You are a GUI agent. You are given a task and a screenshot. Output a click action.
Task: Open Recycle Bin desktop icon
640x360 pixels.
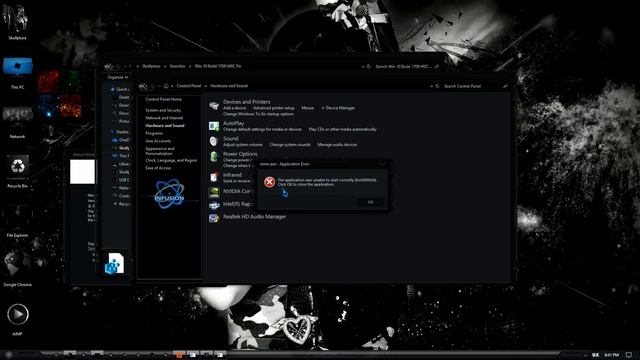click(17, 171)
